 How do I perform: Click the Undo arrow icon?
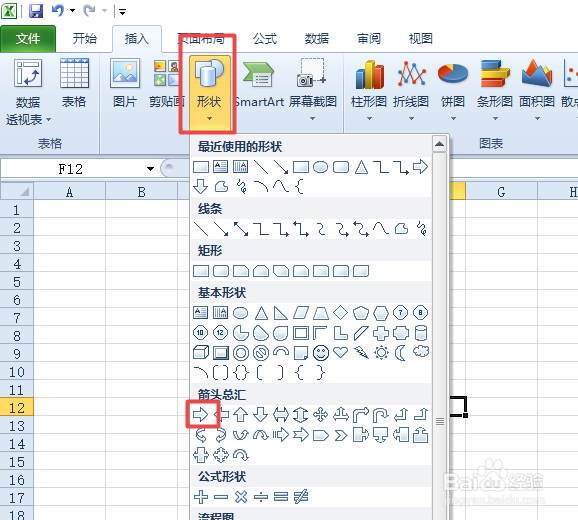click(58, 11)
